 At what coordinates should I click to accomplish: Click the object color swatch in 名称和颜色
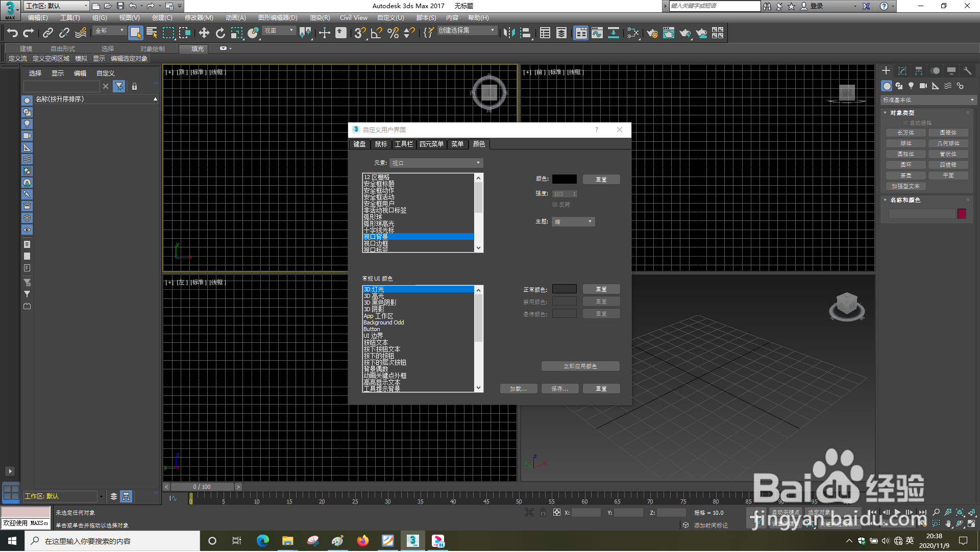click(x=962, y=214)
